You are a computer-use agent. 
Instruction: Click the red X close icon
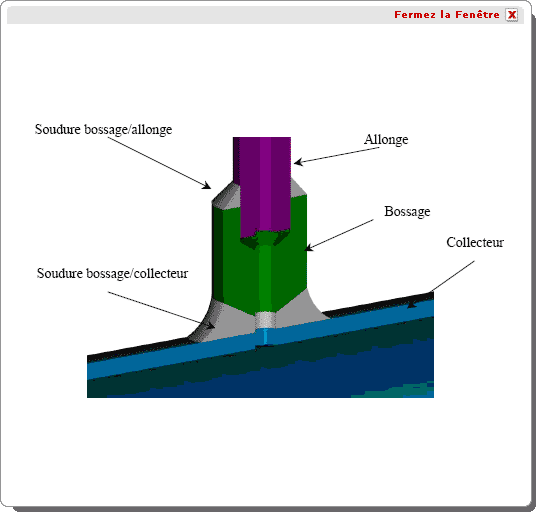coord(511,15)
